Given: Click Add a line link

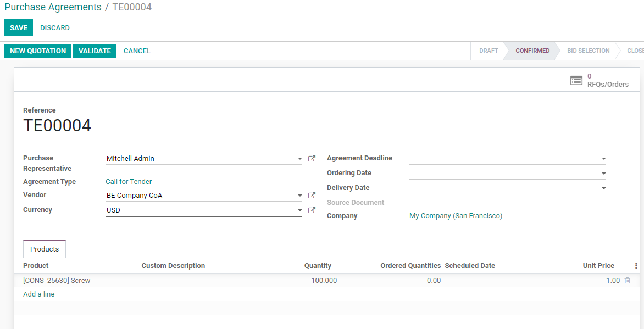Looking at the screenshot, I should click(39, 294).
